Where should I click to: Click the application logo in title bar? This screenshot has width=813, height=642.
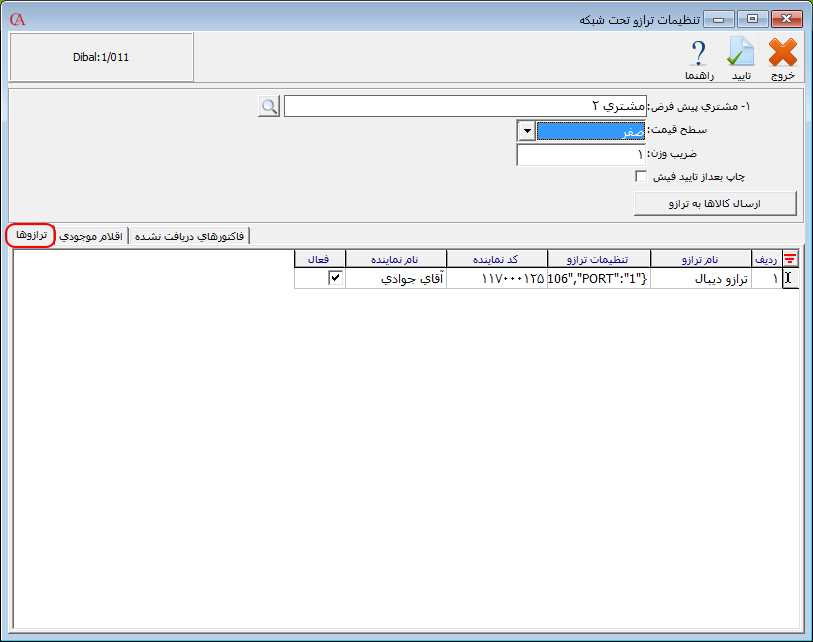16,19
